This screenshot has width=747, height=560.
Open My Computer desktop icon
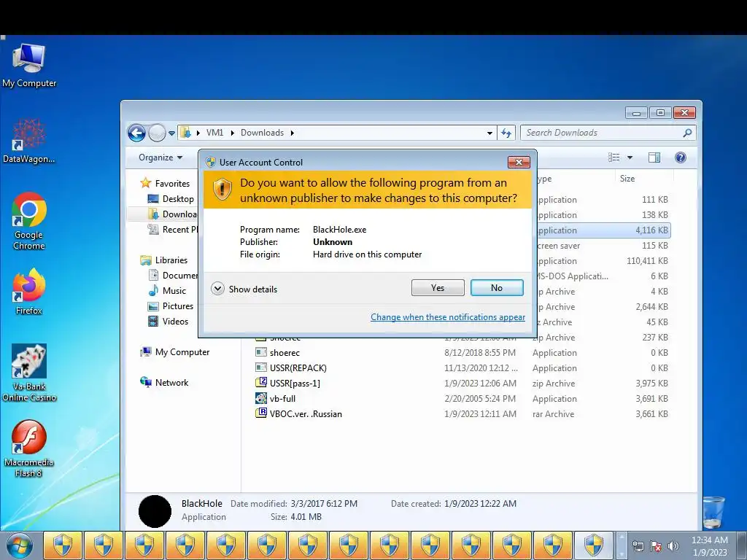(28, 66)
